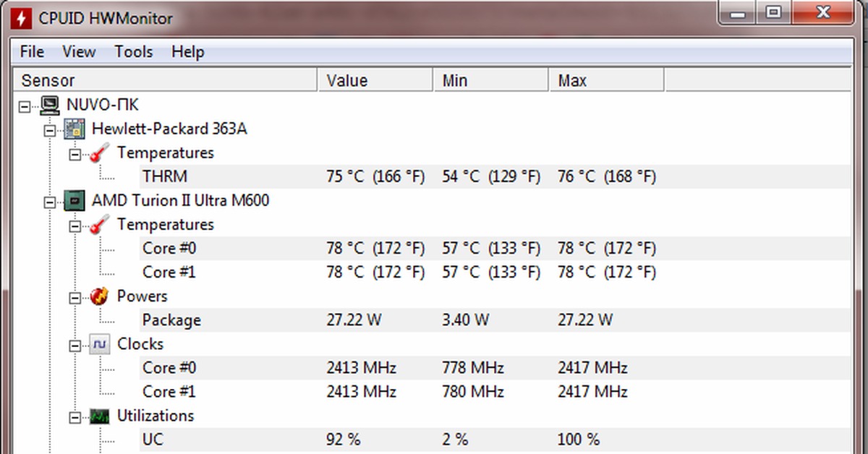Collapse the NUVO-ПК root node
This screenshot has height=454, width=868.
pos(25,106)
